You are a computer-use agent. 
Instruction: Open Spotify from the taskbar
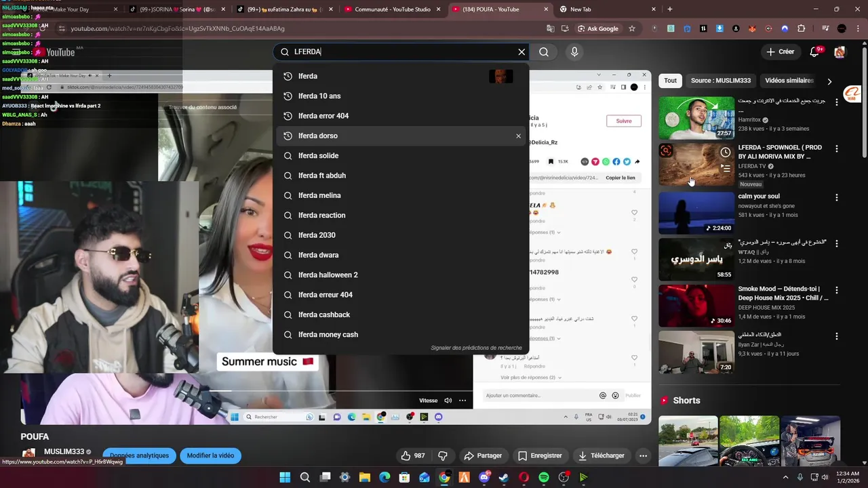tap(544, 477)
